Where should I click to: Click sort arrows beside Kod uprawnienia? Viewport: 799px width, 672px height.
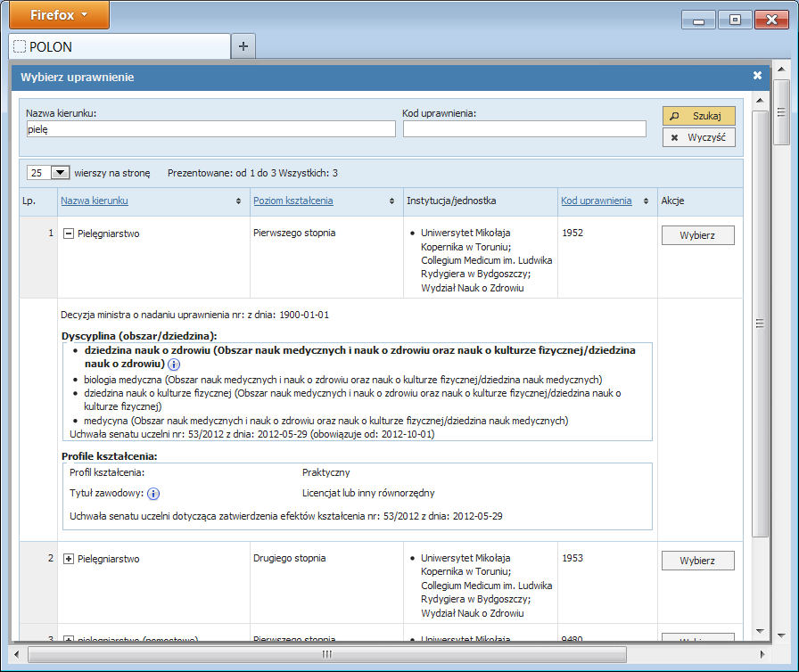(647, 201)
